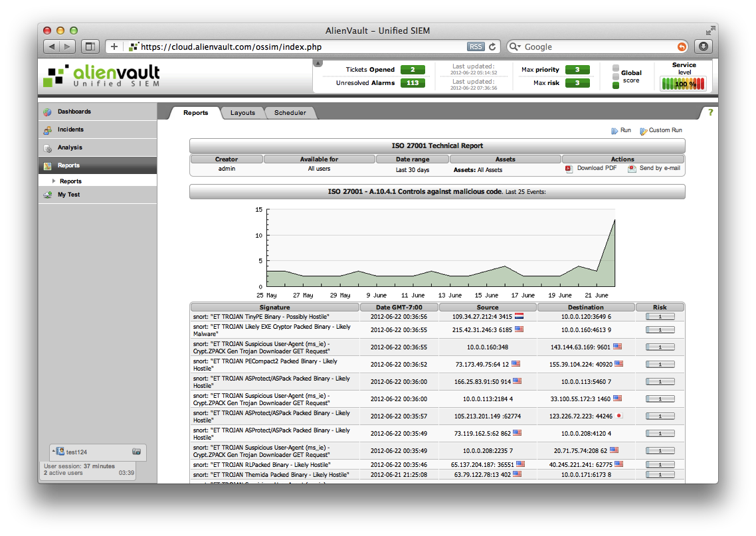This screenshot has width=756, height=536.
Task: Click the Max priority value badge
Action: point(577,70)
